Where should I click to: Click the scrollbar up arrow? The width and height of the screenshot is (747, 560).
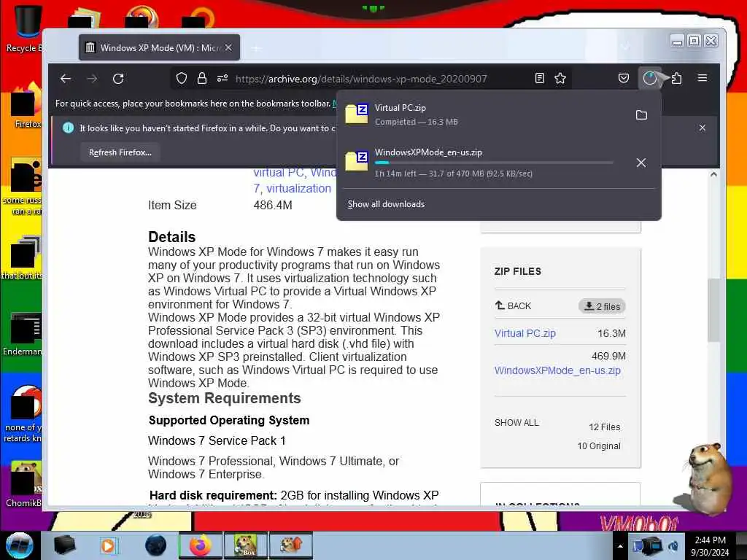(x=713, y=175)
